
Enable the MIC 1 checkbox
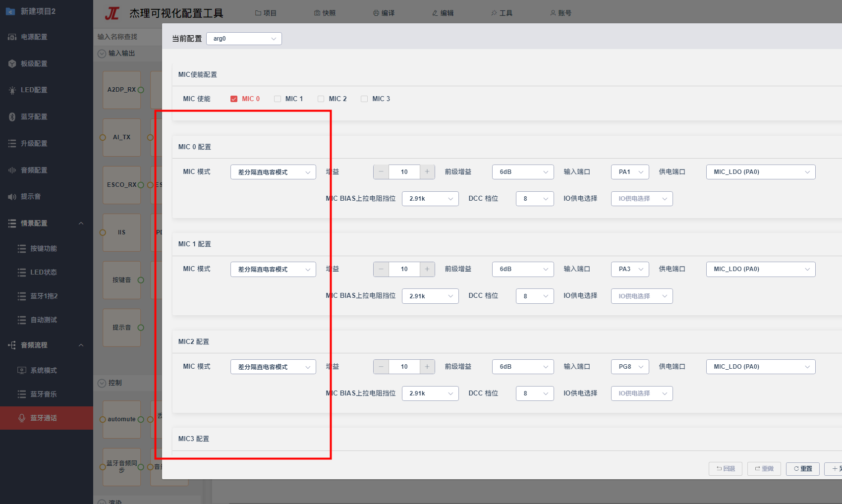278,99
